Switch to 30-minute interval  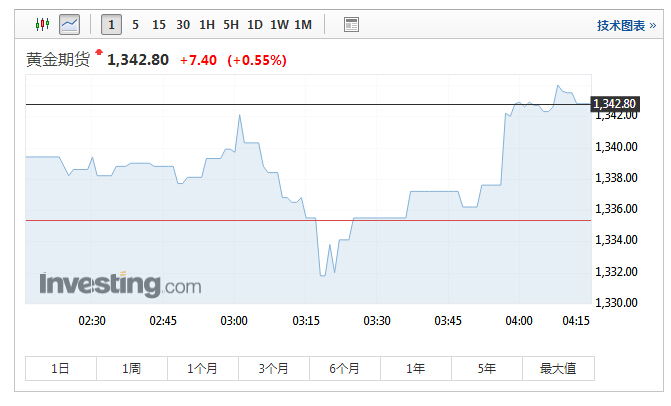click(182, 24)
